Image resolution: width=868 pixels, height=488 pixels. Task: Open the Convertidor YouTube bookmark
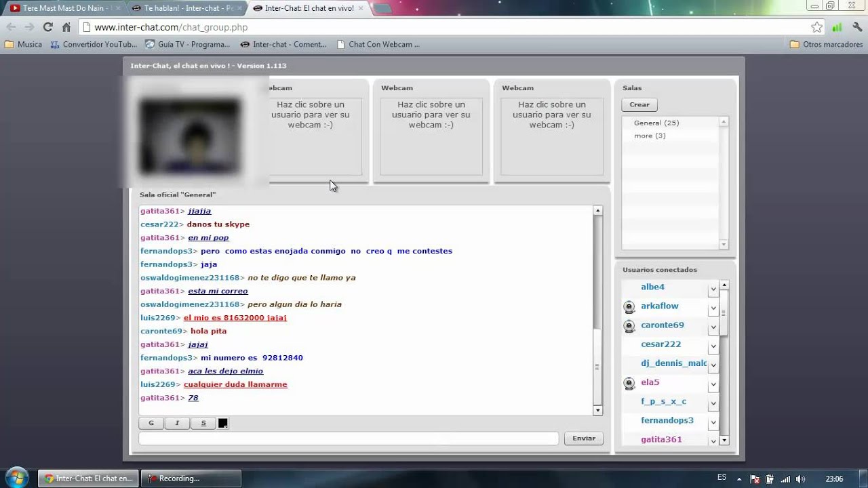(94, 44)
